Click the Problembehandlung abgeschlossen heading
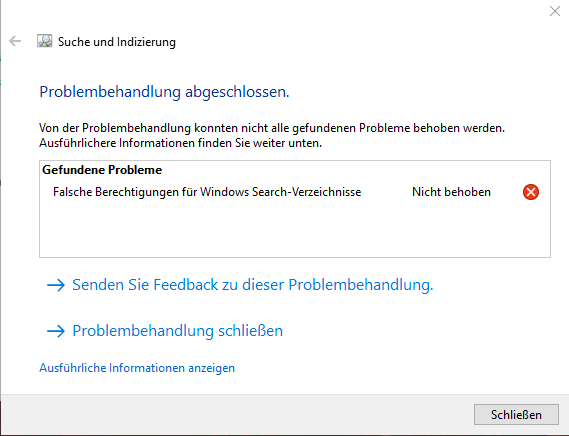The height and width of the screenshot is (436, 569). (164, 92)
